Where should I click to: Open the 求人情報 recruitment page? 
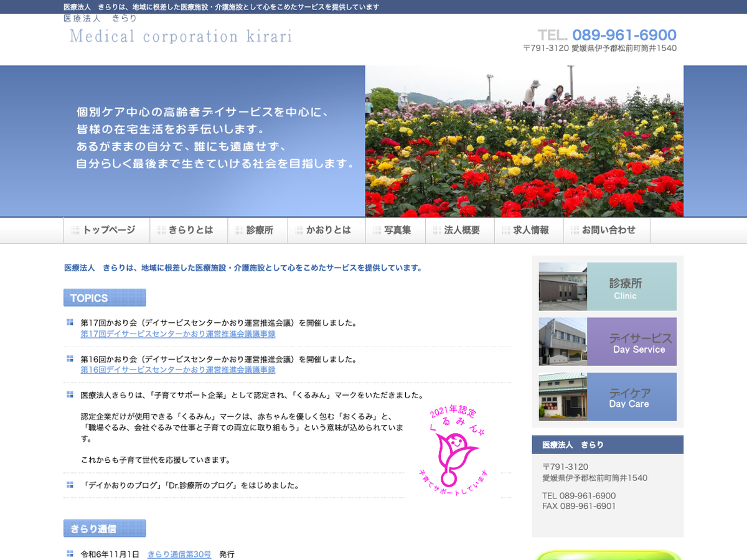[529, 230]
